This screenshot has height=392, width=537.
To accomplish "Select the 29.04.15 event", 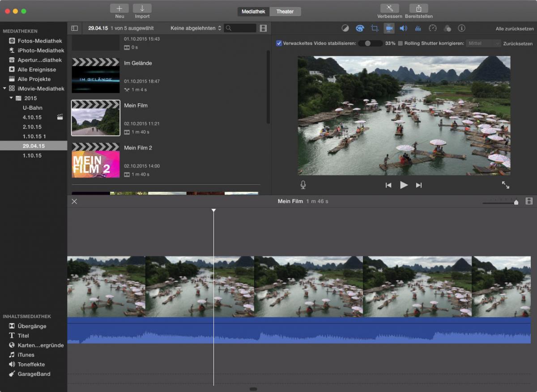I will [34, 146].
